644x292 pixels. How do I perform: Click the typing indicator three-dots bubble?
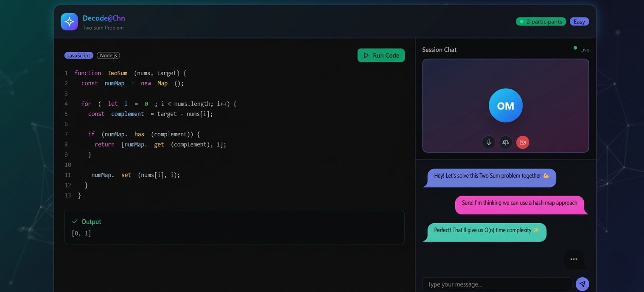coord(574,259)
